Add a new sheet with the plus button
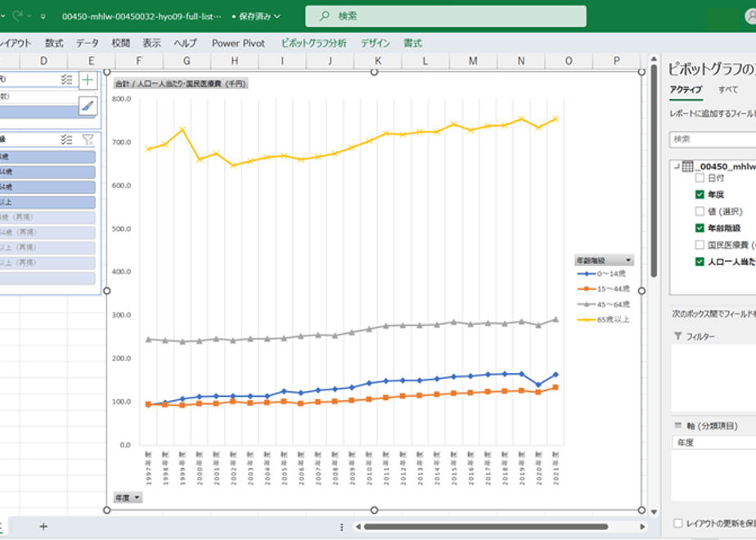Viewport: 756px width, 540px height. click(x=43, y=527)
